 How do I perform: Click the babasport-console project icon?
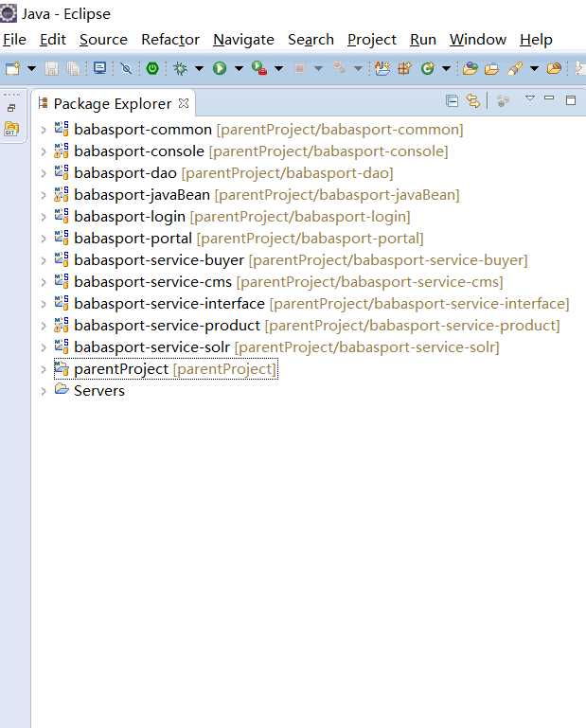(x=62, y=151)
